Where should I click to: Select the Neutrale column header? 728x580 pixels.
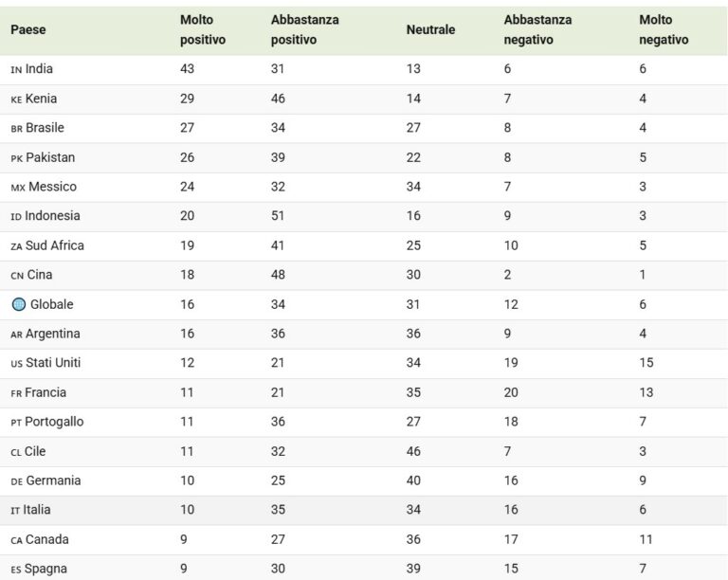coord(431,29)
